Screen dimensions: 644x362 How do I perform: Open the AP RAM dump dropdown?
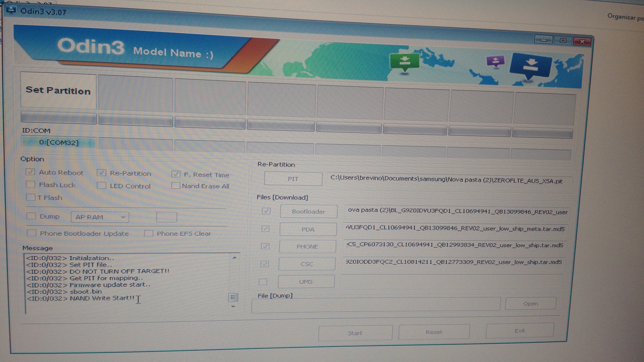pos(100,217)
